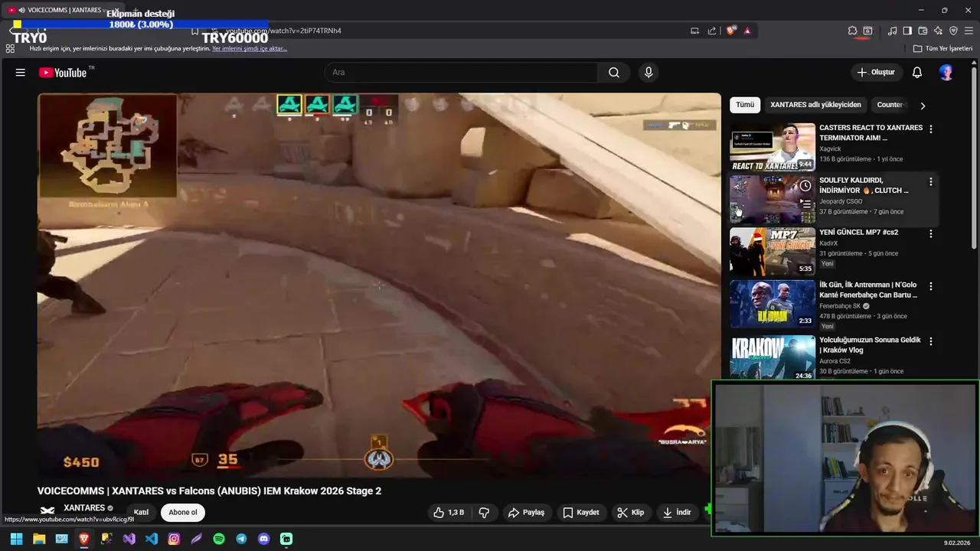This screenshot has width=980, height=551.
Task: Open Brave Leo AI sparkle icon
Action: coord(938,31)
